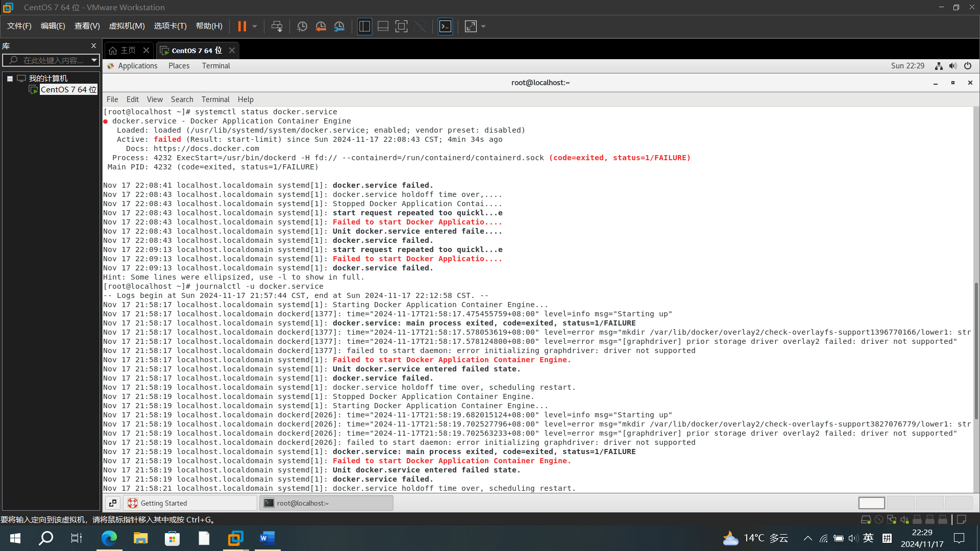Open the snapshot manager

pyautogui.click(x=339, y=27)
